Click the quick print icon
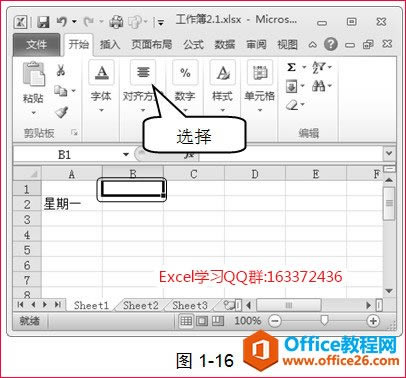406x378 pixels. [116, 22]
